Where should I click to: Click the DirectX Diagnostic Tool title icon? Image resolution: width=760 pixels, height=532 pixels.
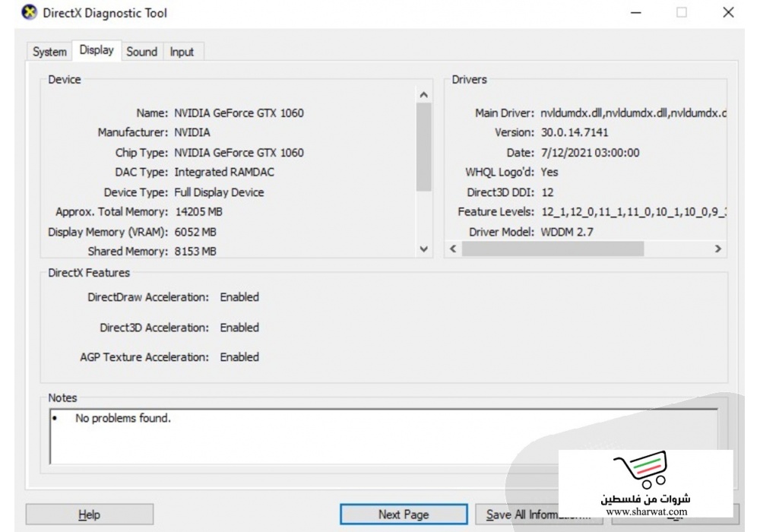pos(29,13)
